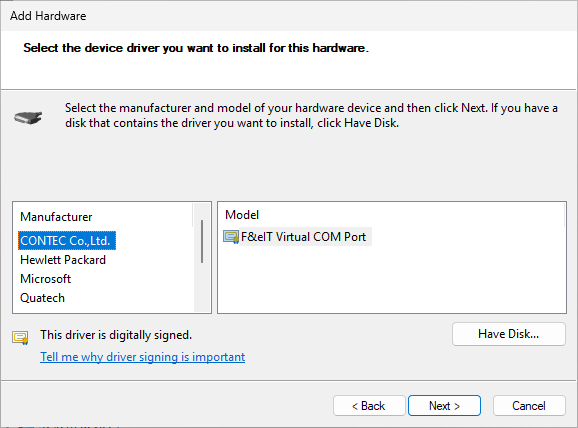Cancel the Add Hardware wizard

tap(529, 406)
